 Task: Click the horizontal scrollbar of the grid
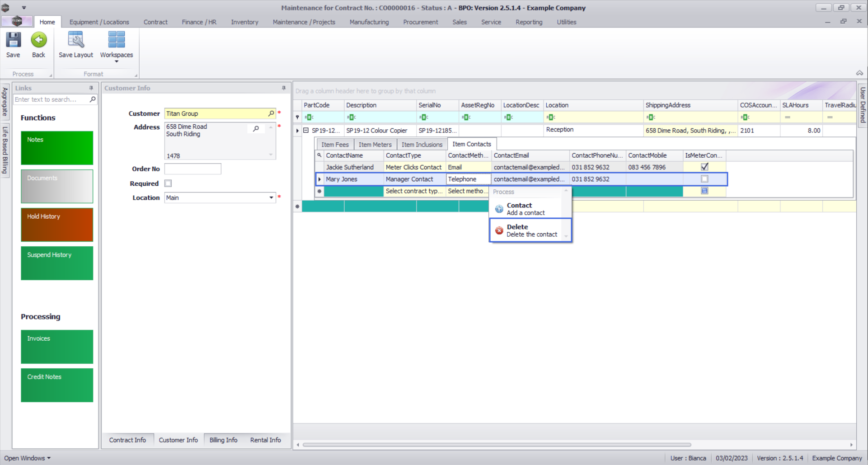(497, 445)
